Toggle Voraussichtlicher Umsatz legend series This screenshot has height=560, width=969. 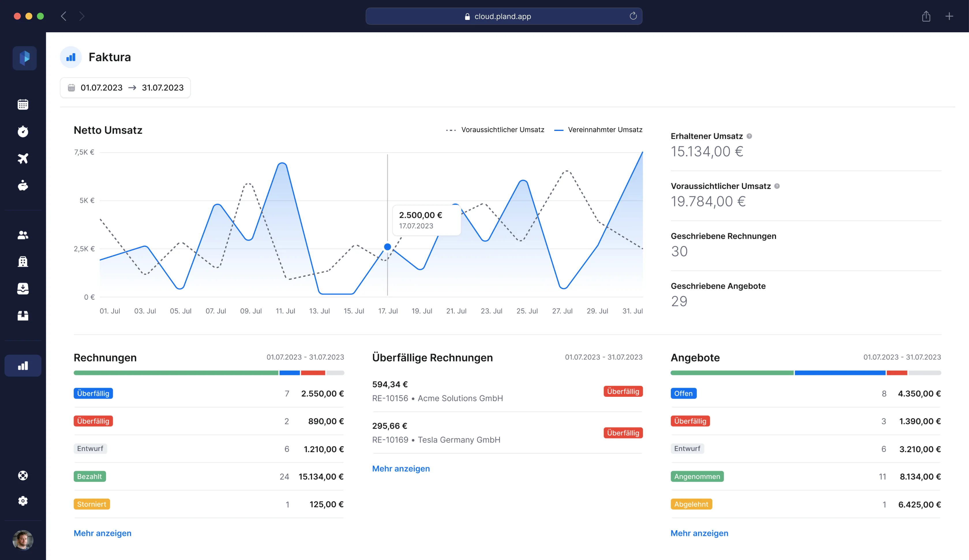tap(495, 130)
